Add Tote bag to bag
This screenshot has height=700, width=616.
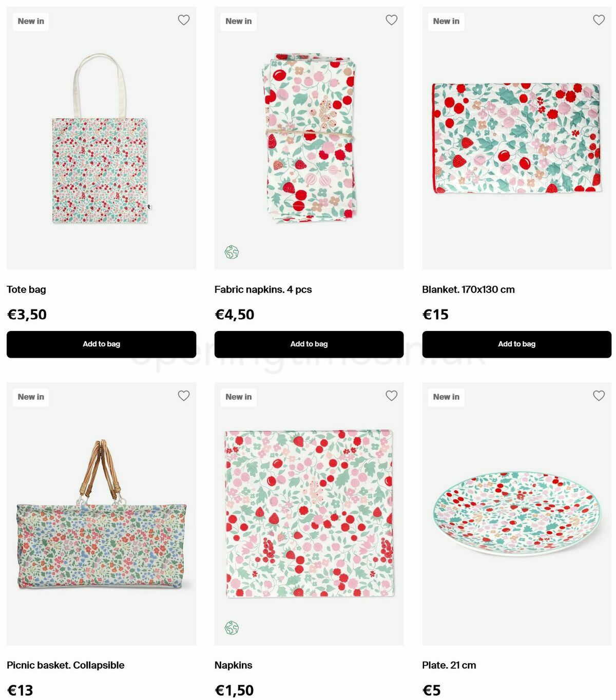coord(101,344)
